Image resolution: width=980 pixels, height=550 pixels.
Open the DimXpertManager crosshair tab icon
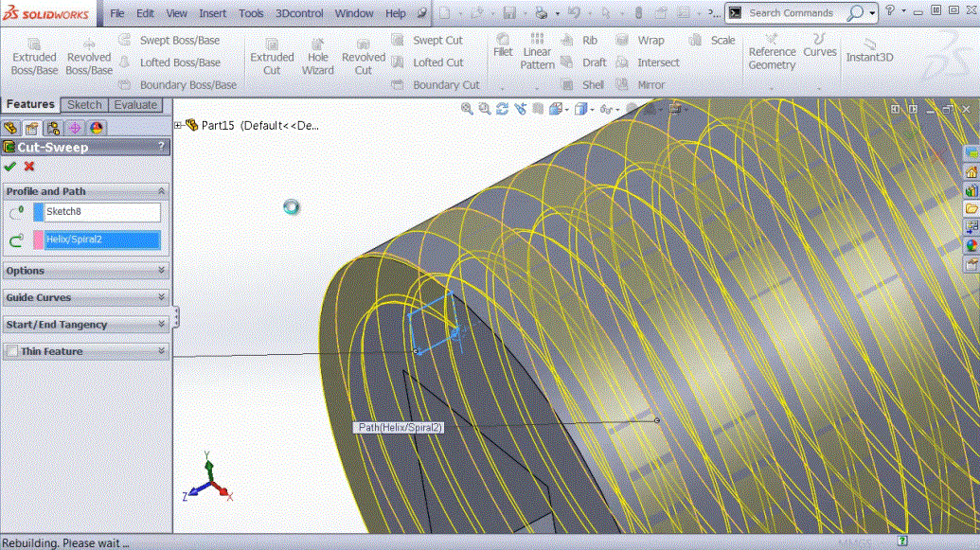coord(75,128)
